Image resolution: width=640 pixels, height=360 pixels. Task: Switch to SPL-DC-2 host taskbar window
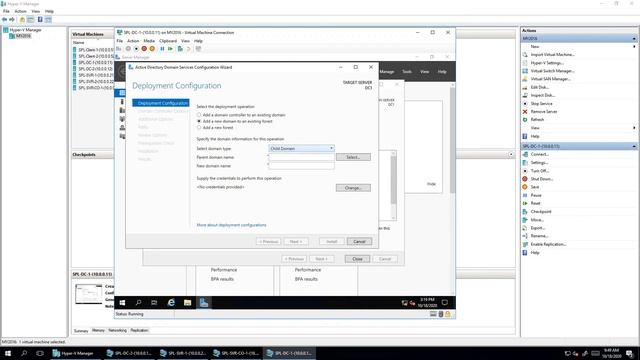point(129,353)
